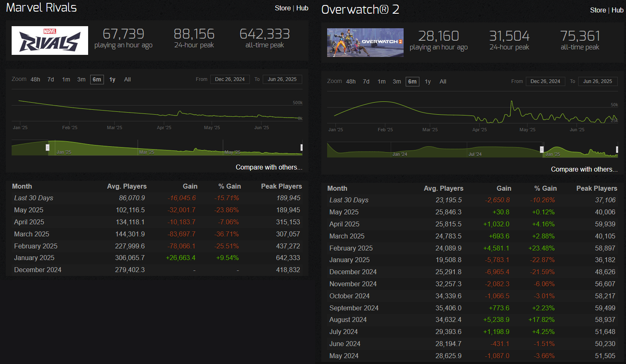Click Compare with others under Overwatch 2
This screenshot has width=626, height=364.
(584, 169)
